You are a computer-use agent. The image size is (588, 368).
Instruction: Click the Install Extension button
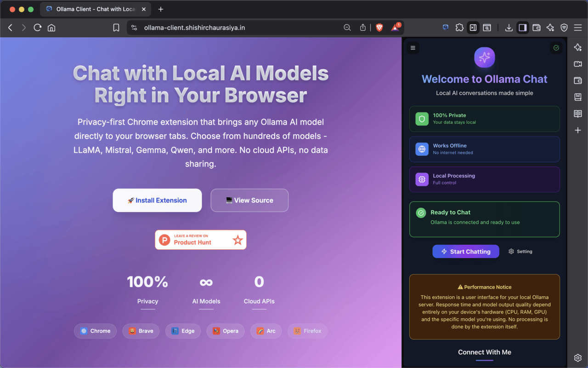tap(157, 200)
